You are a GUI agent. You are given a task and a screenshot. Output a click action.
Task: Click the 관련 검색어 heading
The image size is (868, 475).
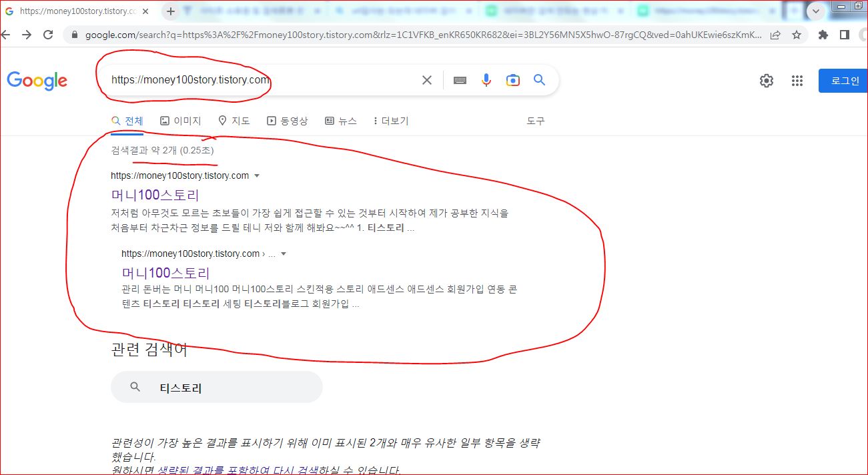coord(149,350)
